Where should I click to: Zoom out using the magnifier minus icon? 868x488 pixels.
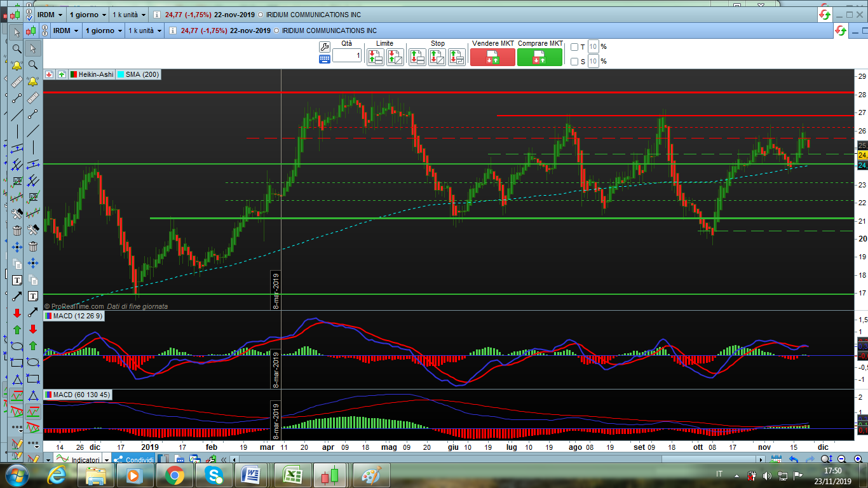(841, 459)
